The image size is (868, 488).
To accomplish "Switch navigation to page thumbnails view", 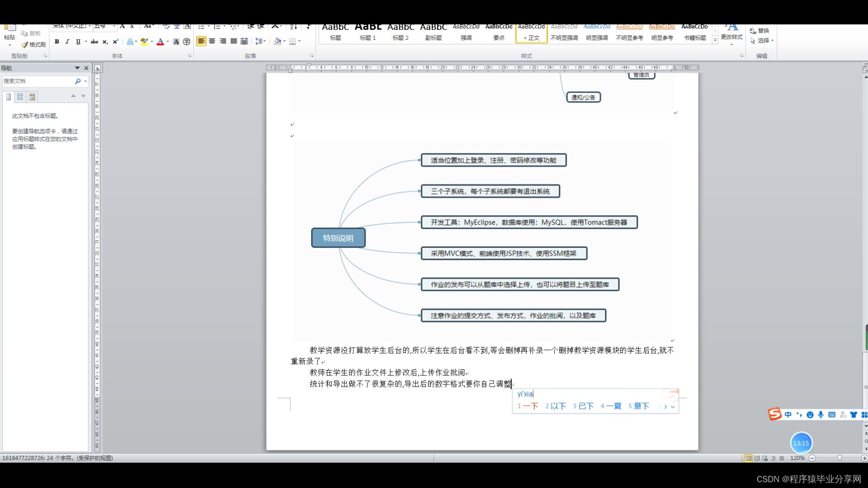I will [20, 97].
